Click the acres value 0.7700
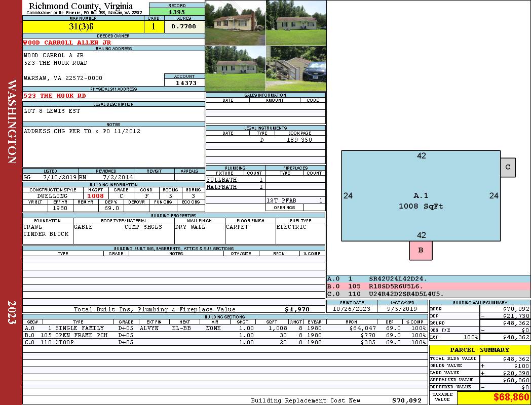The image size is (532, 405). pos(184,27)
